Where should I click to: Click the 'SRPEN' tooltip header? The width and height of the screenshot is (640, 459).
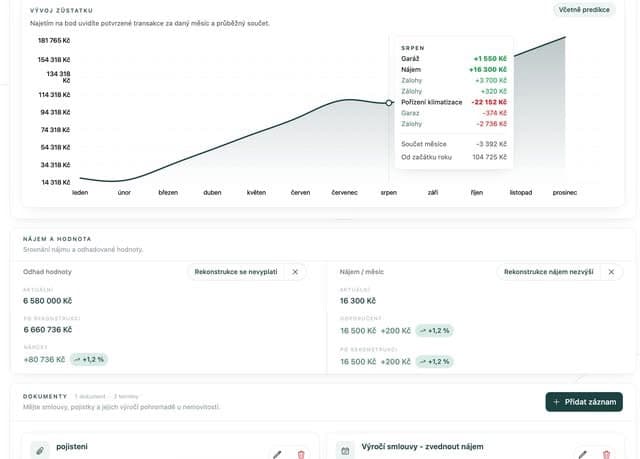pyautogui.click(x=413, y=48)
